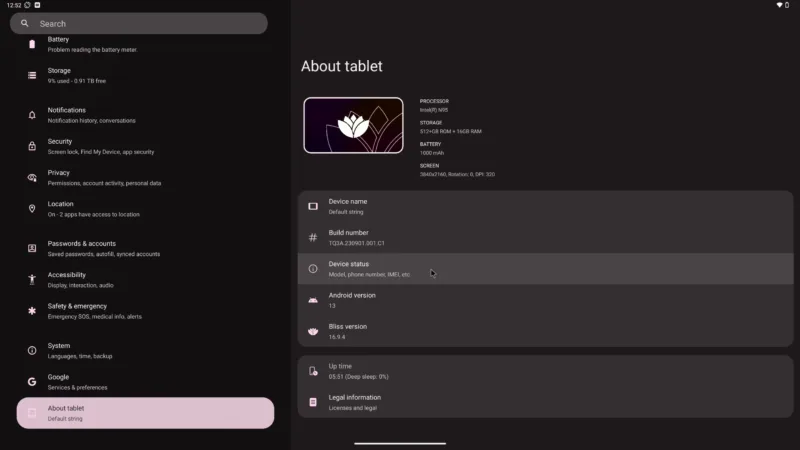This screenshot has width=800, height=450.
Task: Click the Bliss lotus logo thumbnail
Action: click(x=353, y=126)
